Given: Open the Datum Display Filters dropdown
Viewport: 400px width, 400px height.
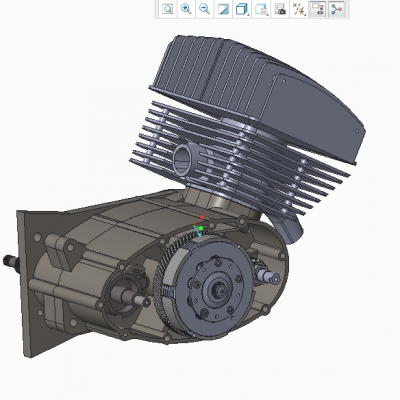Looking at the screenshot, I should tap(299, 9).
